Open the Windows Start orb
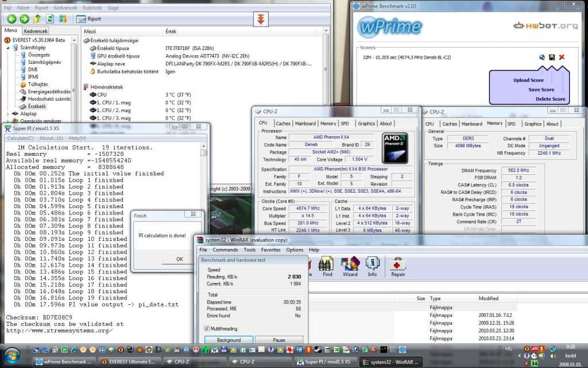This screenshot has height=368, width=588. (x=11, y=356)
